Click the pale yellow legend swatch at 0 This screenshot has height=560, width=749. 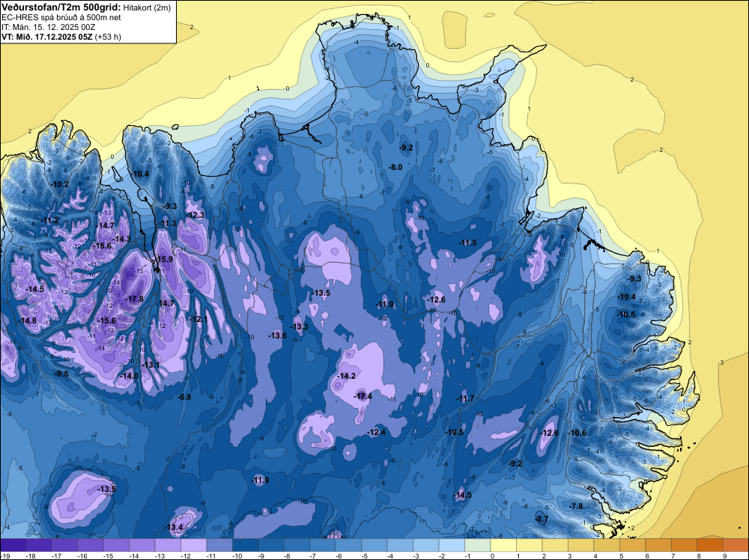coord(503,545)
